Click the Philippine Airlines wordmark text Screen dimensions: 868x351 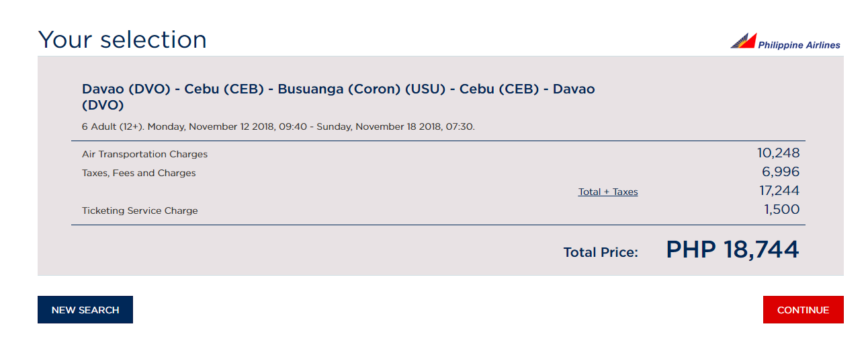pyautogui.click(x=799, y=46)
